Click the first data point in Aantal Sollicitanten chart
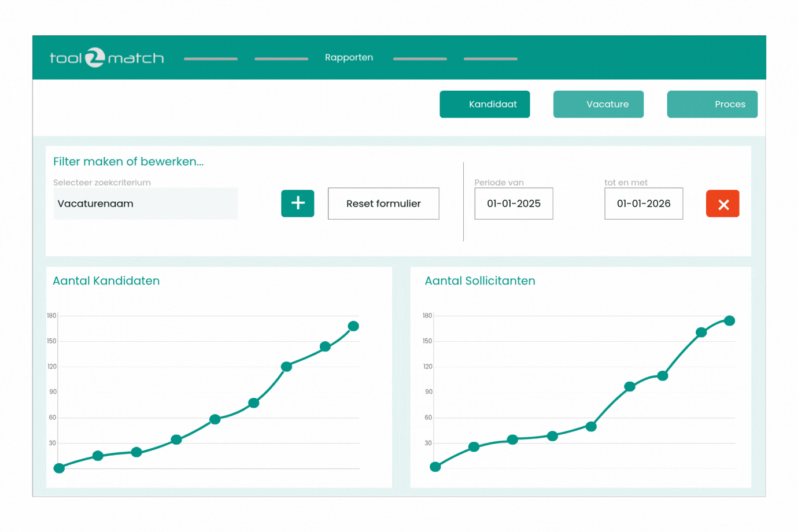798x532 pixels. [435, 467]
